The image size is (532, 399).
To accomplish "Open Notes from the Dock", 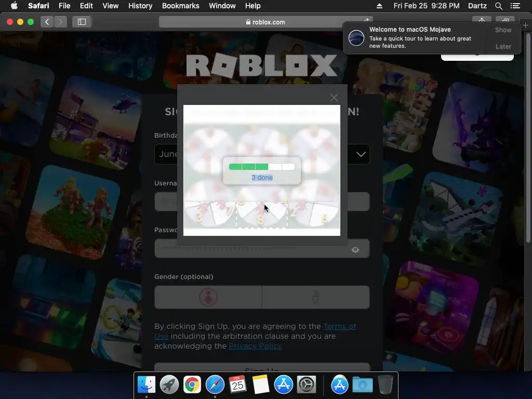I will pos(261,385).
